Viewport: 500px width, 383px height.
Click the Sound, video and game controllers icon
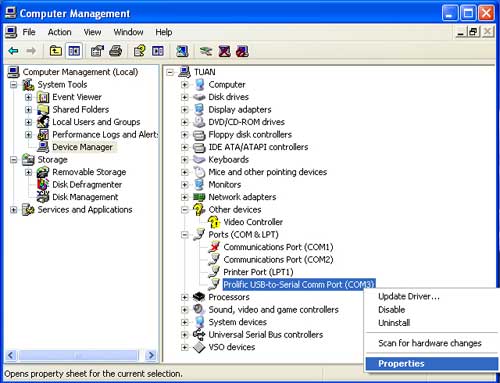coord(199,309)
